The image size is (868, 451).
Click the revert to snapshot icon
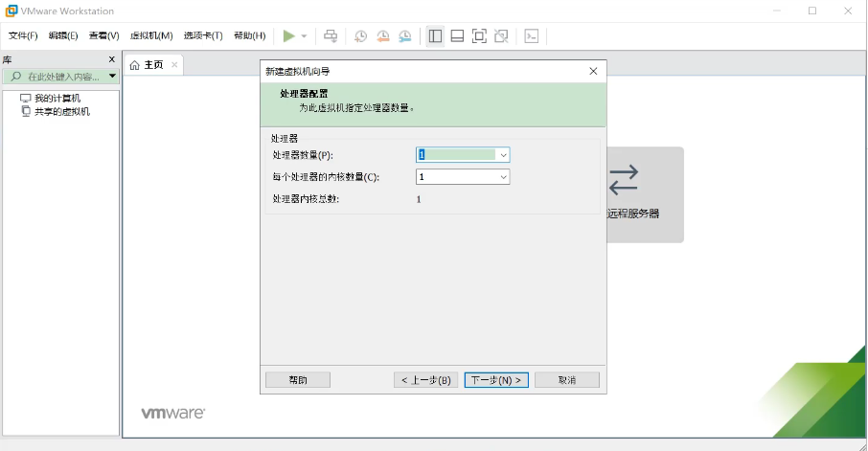point(382,36)
